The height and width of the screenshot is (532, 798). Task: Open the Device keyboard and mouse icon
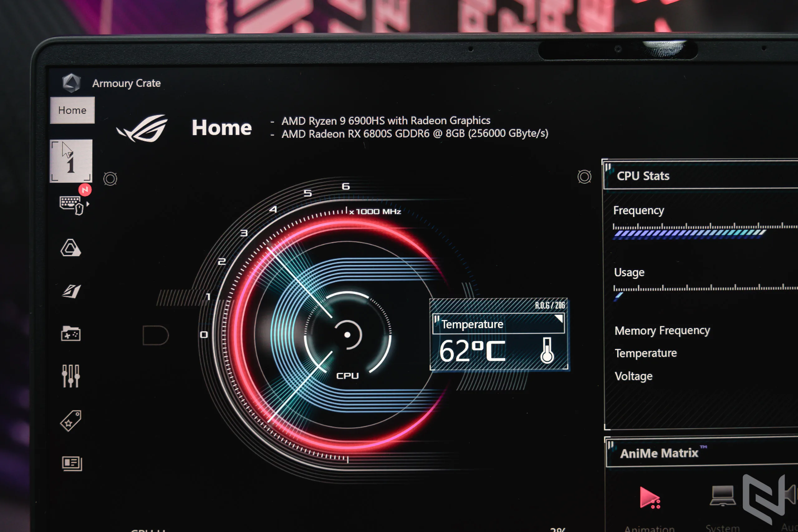(72, 205)
